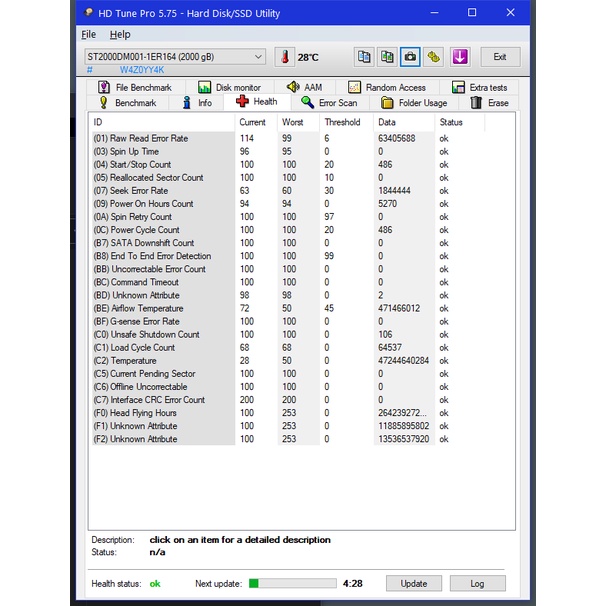Image resolution: width=606 pixels, height=606 pixels.
Task: Switch to the Error Scan tab
Action: 328,103
